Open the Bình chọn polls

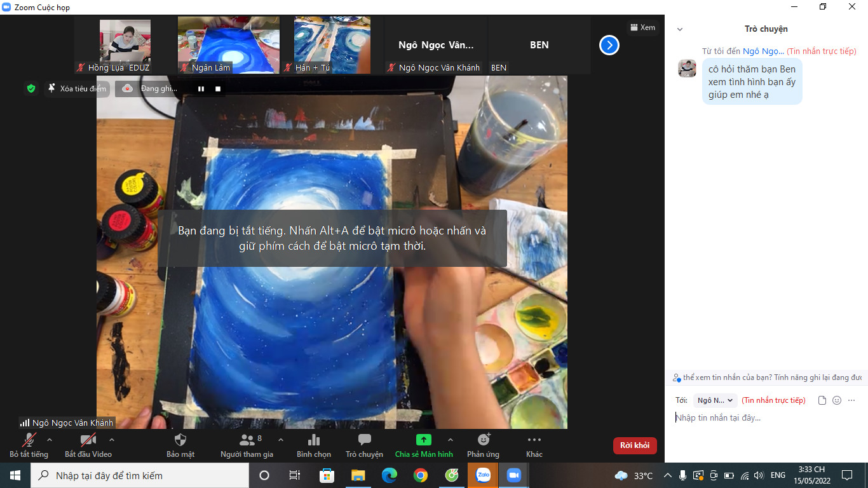(x=314, y=445)
